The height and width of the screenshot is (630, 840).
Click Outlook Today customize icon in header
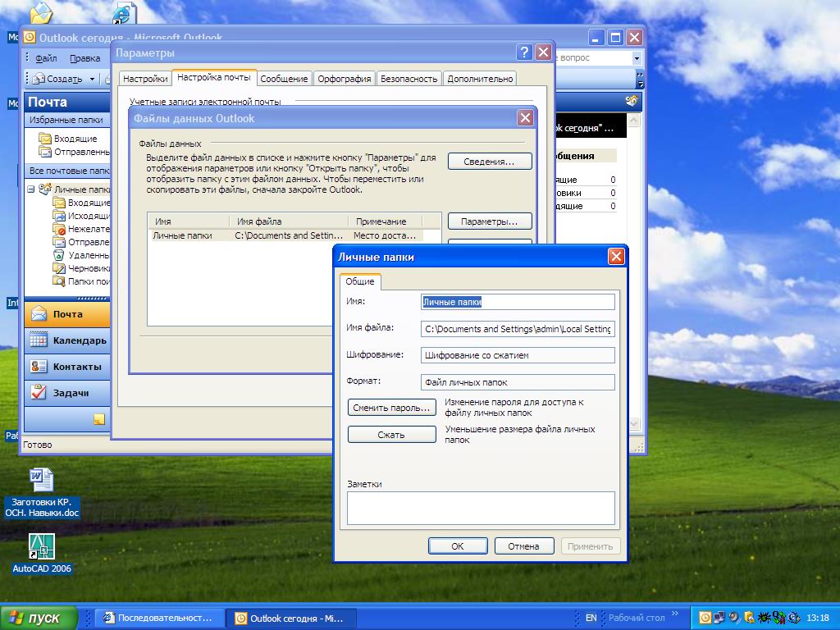pos(632,101)
